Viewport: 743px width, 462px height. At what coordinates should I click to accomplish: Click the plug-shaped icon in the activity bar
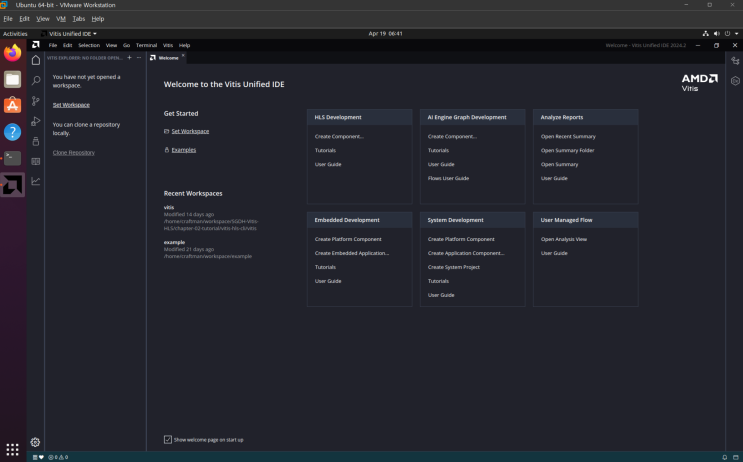[x=36, y=141]
